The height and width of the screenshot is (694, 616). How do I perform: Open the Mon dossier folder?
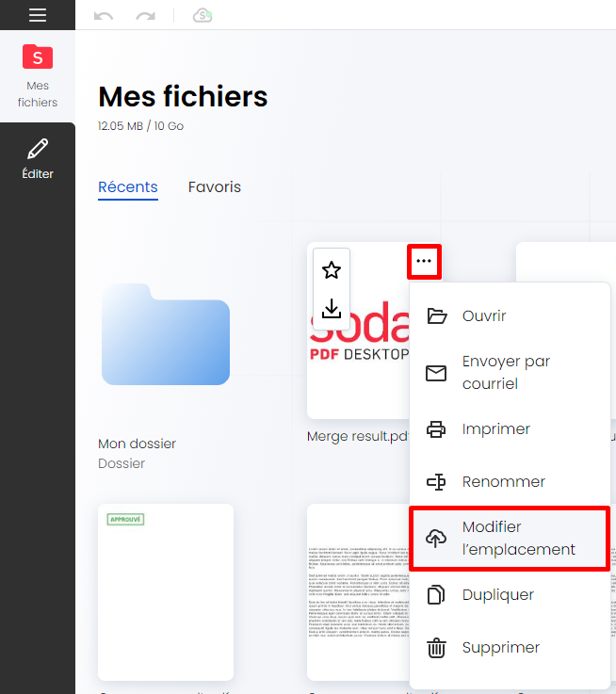point(166,334)
